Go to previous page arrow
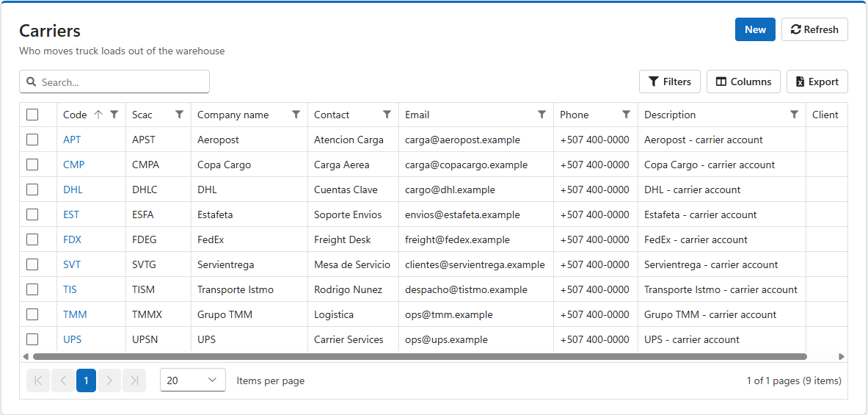 (62, 380)
